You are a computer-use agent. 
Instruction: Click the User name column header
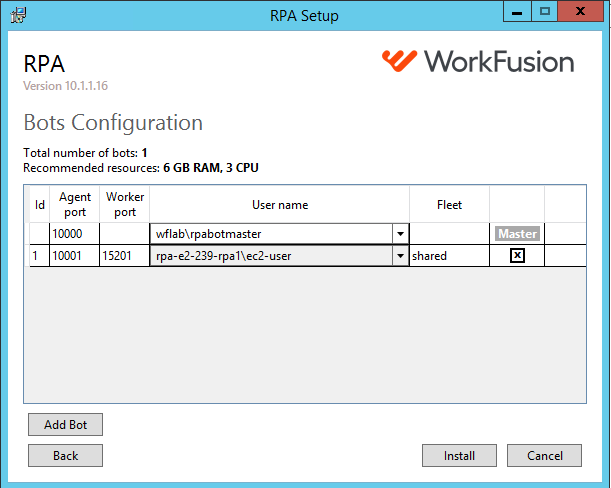click(x=280, y=205)
